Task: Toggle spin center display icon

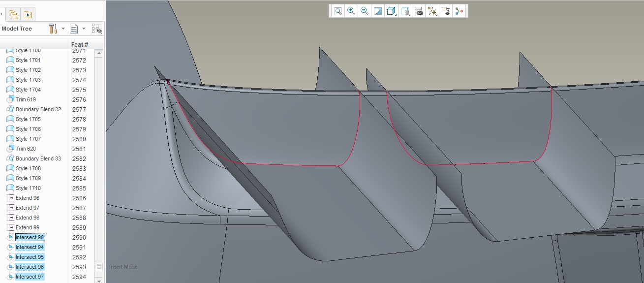Action: [459, 11]
